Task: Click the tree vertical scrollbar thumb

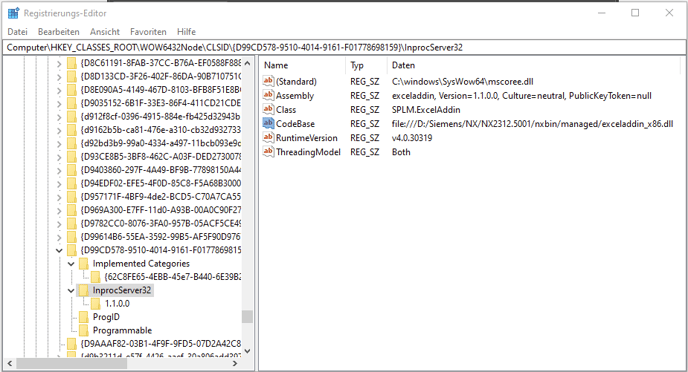Action: [x=247, y=316]
